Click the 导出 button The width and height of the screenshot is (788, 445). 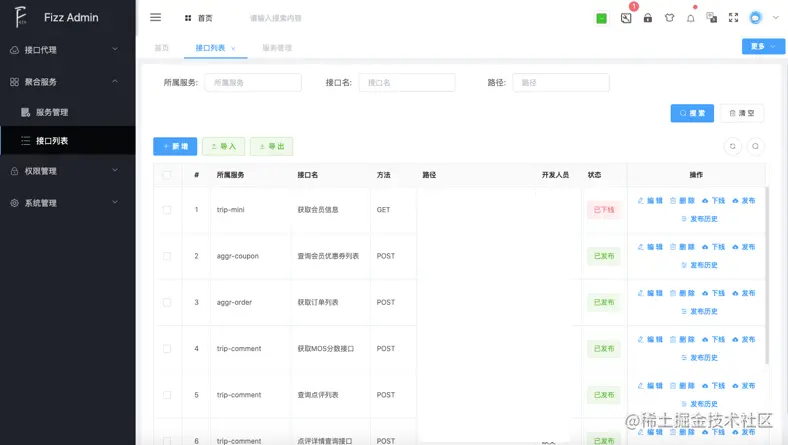coord(271,146)
